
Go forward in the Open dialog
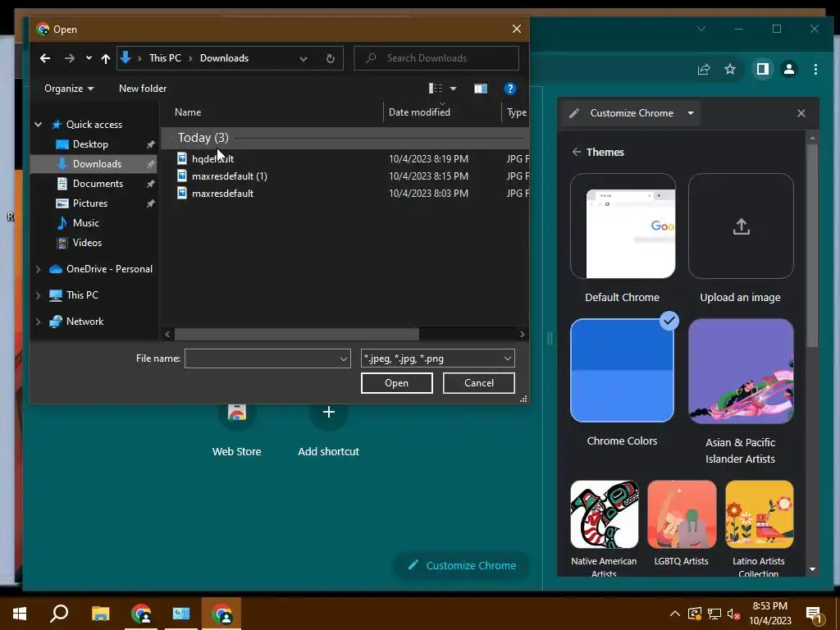tap(70, 58)
